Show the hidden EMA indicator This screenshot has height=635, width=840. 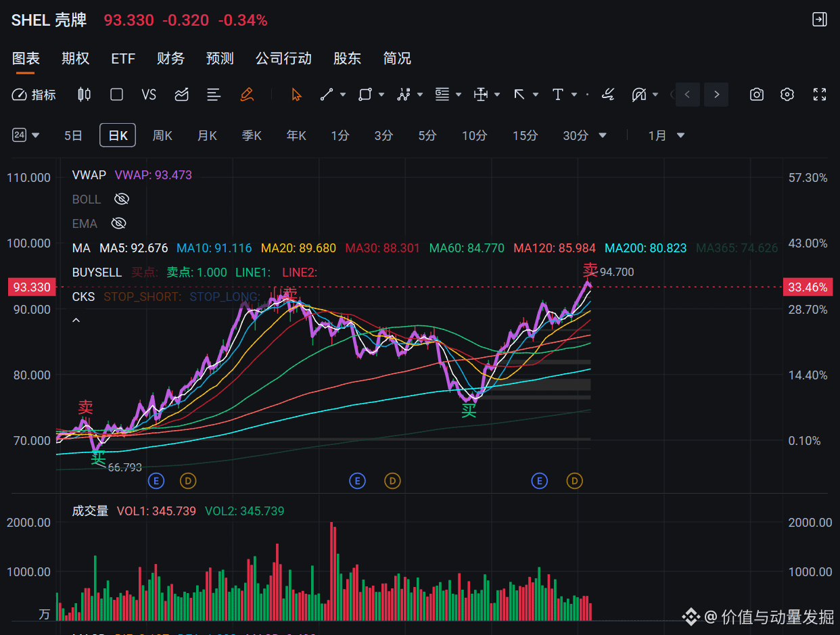click(x=118, y=223)
